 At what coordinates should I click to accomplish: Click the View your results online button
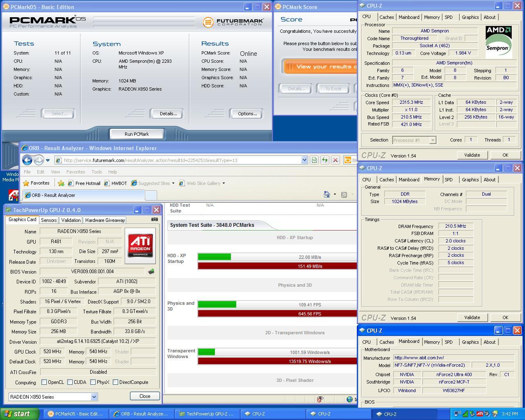click(x=320, y=66)
